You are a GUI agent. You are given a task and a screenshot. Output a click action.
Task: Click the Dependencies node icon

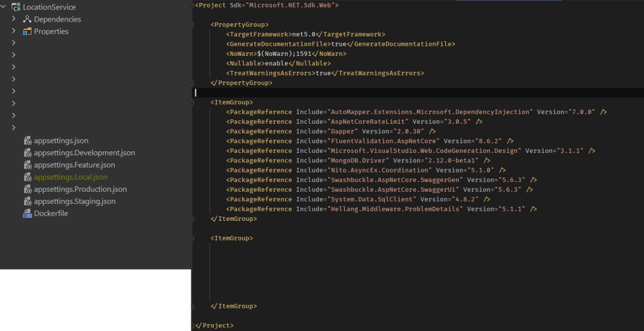click(x=27, y=19)
